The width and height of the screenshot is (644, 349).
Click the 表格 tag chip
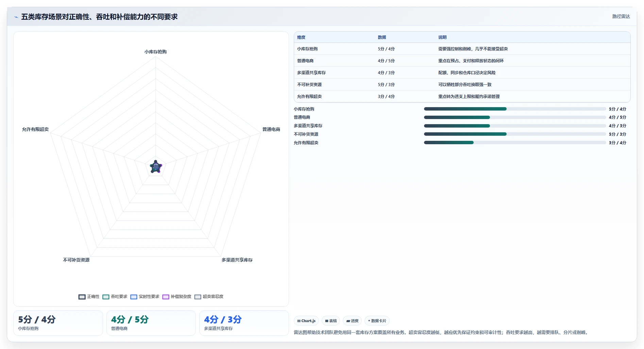point(331,321)
